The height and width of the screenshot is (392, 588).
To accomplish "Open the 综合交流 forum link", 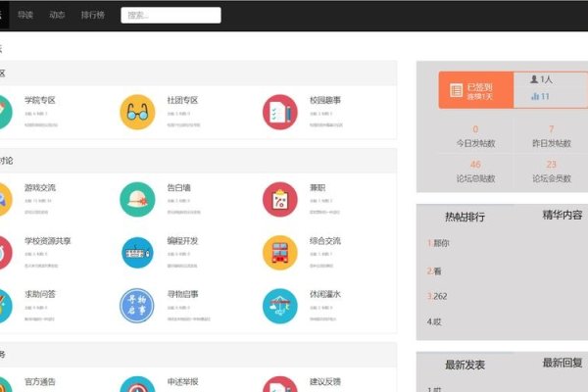I will (x=325, y=241).
